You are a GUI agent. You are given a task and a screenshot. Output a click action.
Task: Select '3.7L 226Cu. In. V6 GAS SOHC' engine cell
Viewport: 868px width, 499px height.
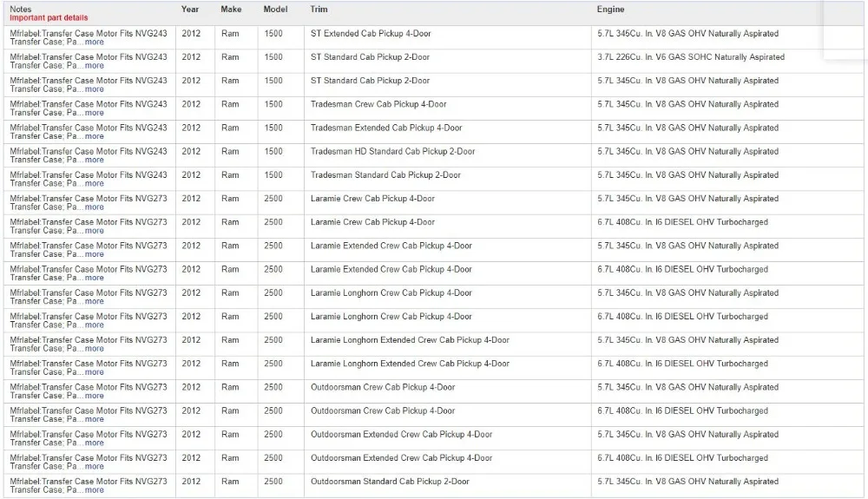click(x=691, y=57)
